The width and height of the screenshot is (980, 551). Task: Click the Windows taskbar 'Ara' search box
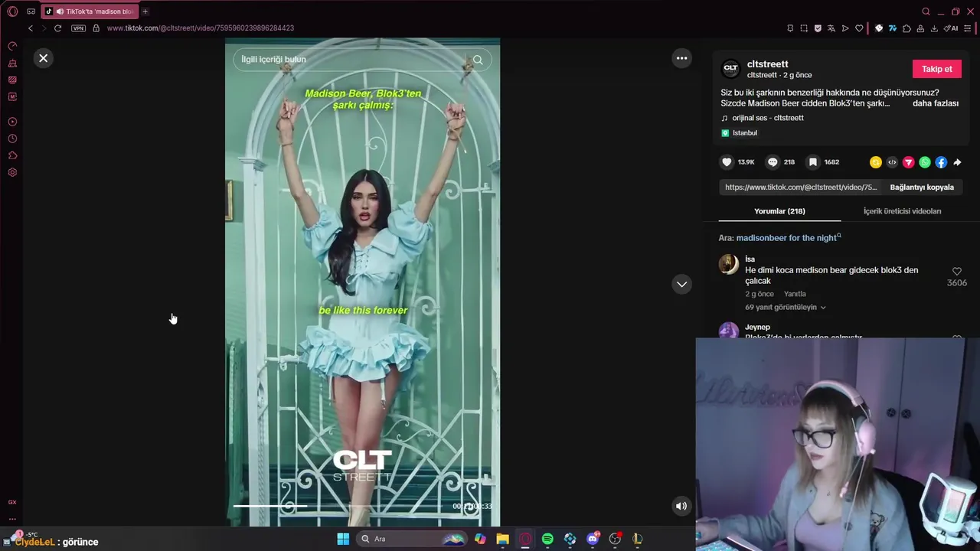tap(413, 539)
